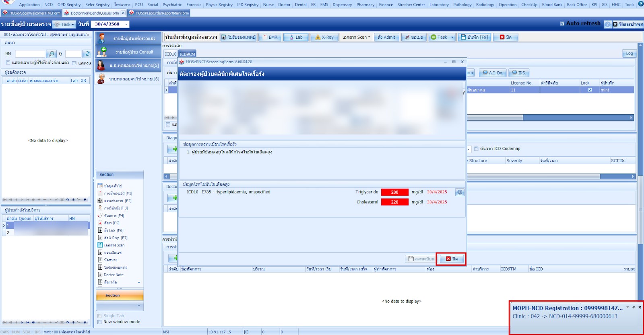Click the IDS. button
This screenshot has width=644, height=335.
(x=519, y=73)
